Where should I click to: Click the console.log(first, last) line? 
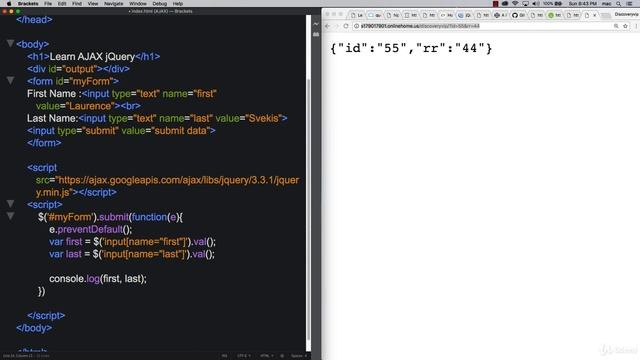(x=98, y=278)
